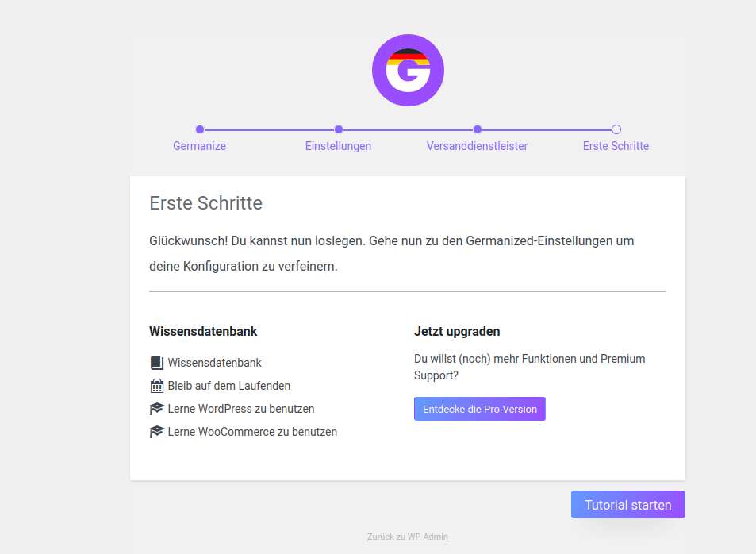The image size is (756, 554).
Task: Click graduation cap icon beside Lerne WordPress
Action: (156, 409)
